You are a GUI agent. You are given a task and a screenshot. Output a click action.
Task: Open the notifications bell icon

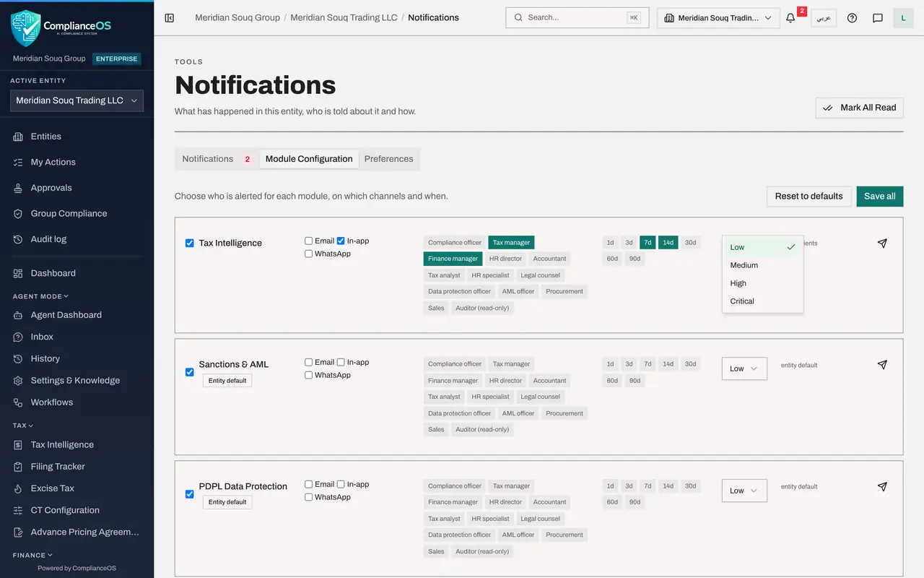coord(790,18)
